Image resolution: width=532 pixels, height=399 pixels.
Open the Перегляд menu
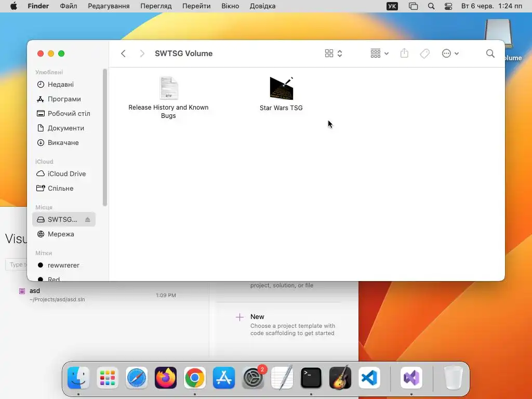pos(156,6)
